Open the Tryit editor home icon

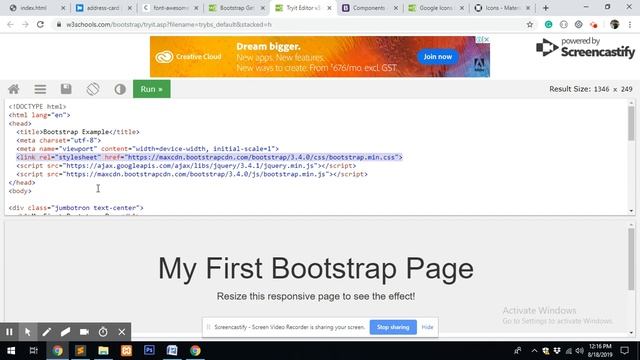click(14, 89)
